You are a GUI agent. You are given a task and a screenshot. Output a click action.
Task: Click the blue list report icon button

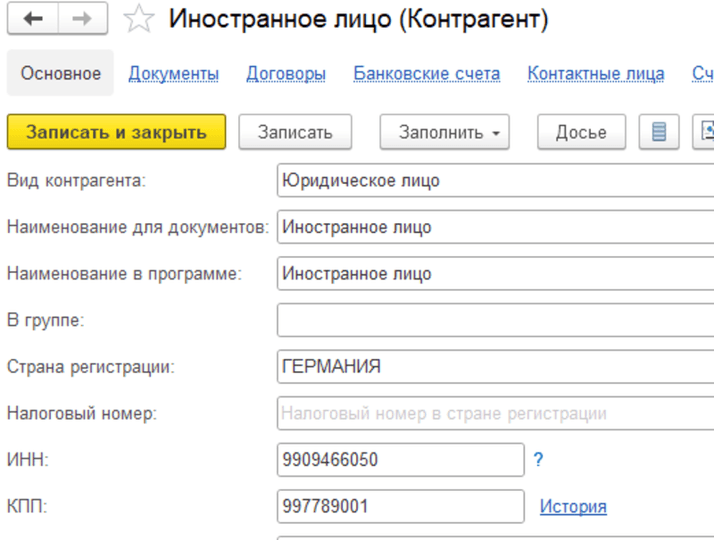tap(659, 132)
